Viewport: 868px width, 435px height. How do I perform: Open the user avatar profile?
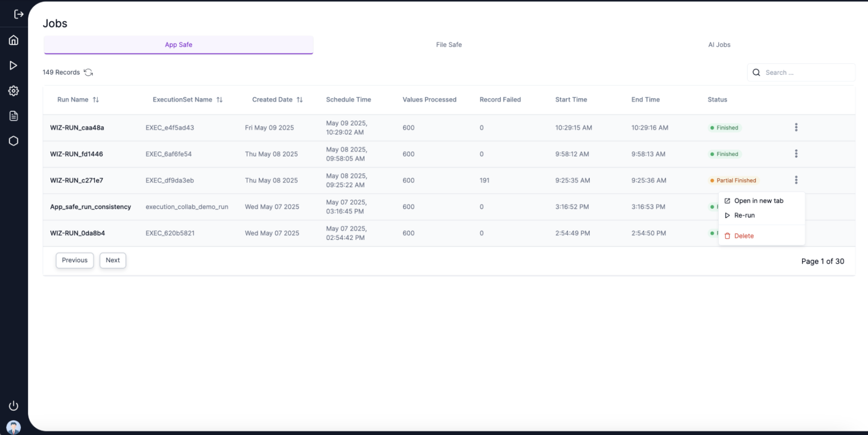point(14,427)
